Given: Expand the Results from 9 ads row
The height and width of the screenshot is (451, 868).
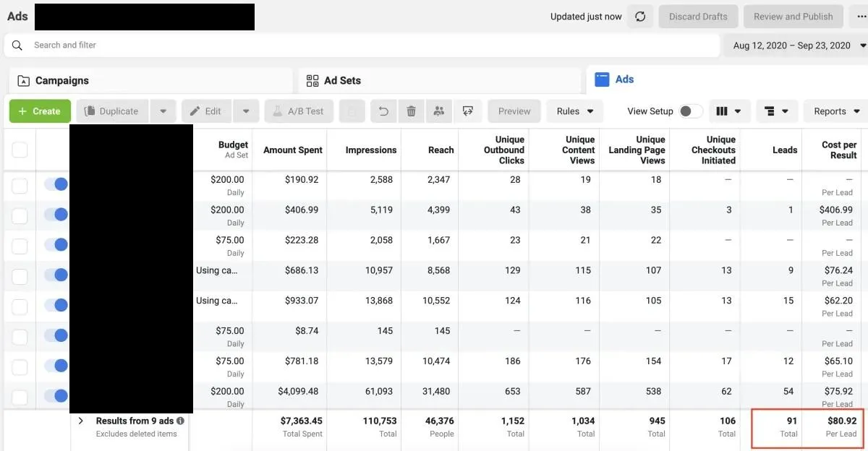Looking at the screenshot, I should (81, 421).
